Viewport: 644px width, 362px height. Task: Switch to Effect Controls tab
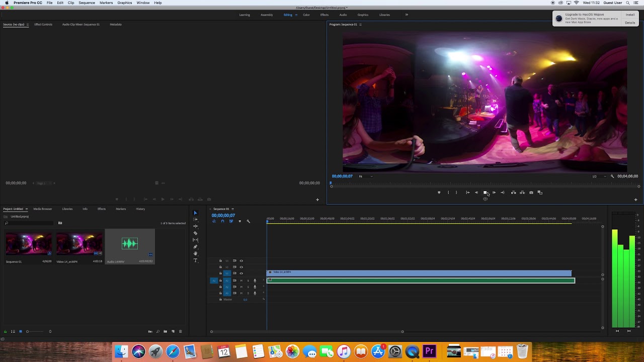point(43,25)
